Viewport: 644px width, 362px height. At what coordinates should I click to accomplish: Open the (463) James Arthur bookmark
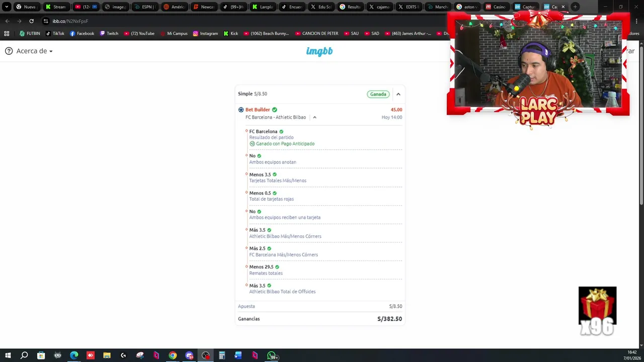408,34
